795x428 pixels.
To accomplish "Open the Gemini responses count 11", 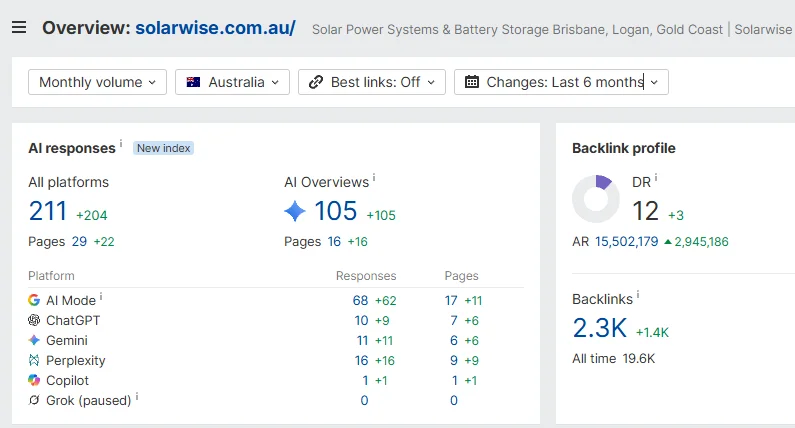I will (362, 340).
